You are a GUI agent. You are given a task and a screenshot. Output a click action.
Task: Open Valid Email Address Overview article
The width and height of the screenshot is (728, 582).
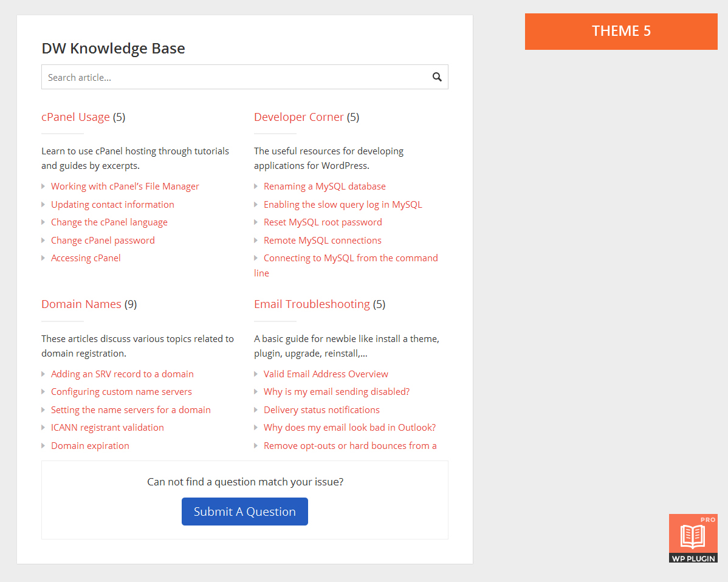click(326, 374)
